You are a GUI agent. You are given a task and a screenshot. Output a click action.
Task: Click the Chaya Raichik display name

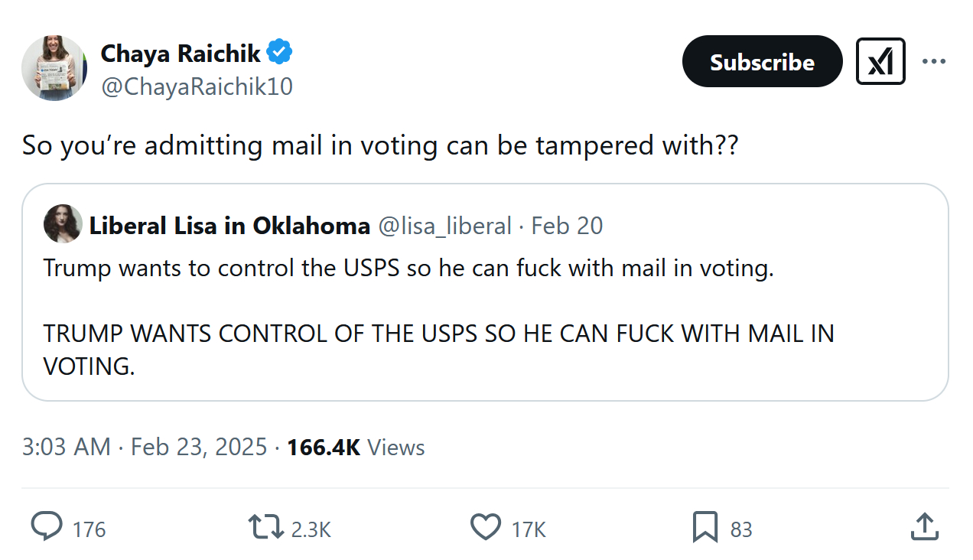(x=181, y=54)
